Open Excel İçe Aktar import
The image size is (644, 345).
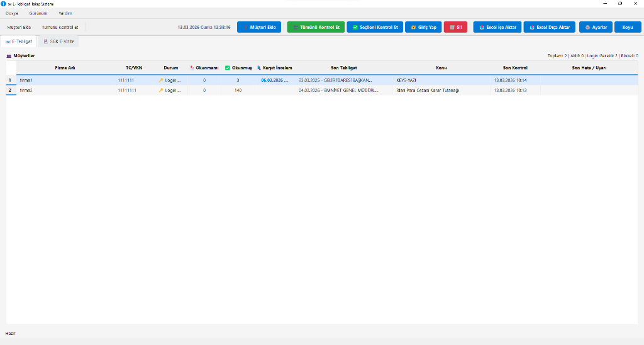coord(497,27)
